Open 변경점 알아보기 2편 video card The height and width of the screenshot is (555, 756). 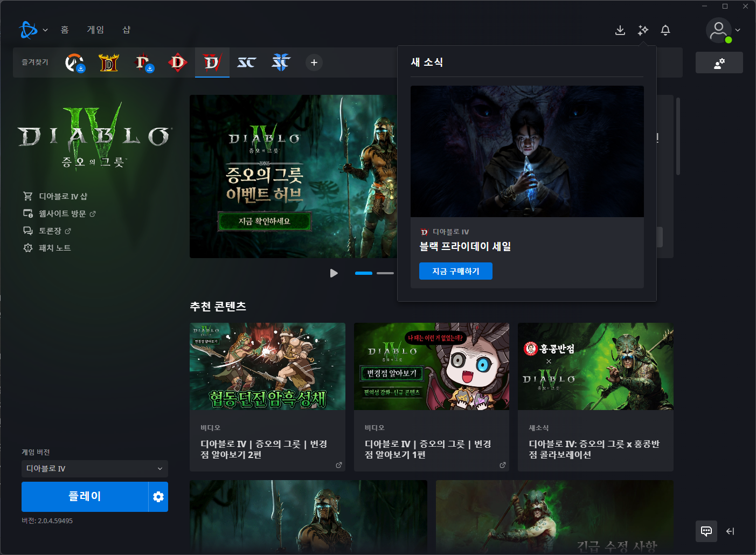coord(267,397)
